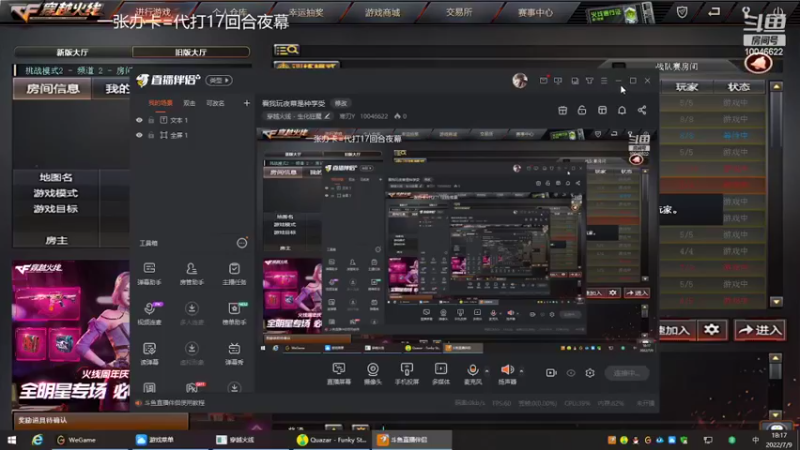Image resolution: width=800 pixels, height=450 pixels.
Task: Click the shield icon in the game's top bar
Action: (682, 12)
